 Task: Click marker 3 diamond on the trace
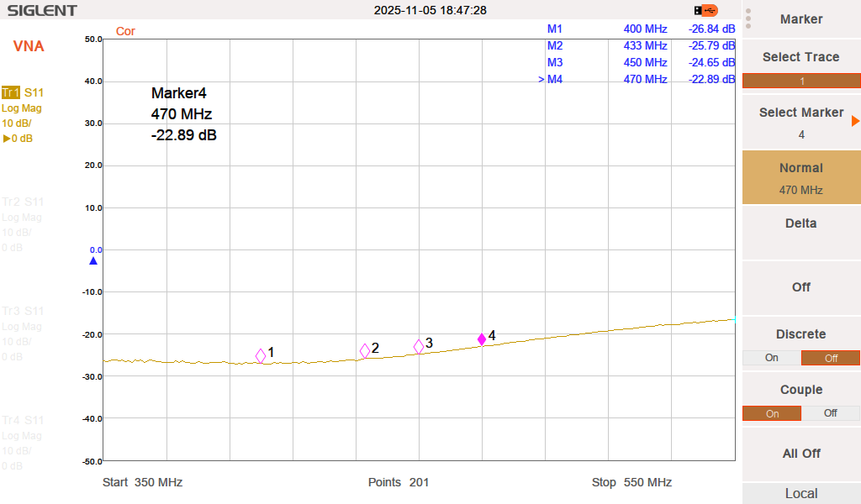pos(419,346)
